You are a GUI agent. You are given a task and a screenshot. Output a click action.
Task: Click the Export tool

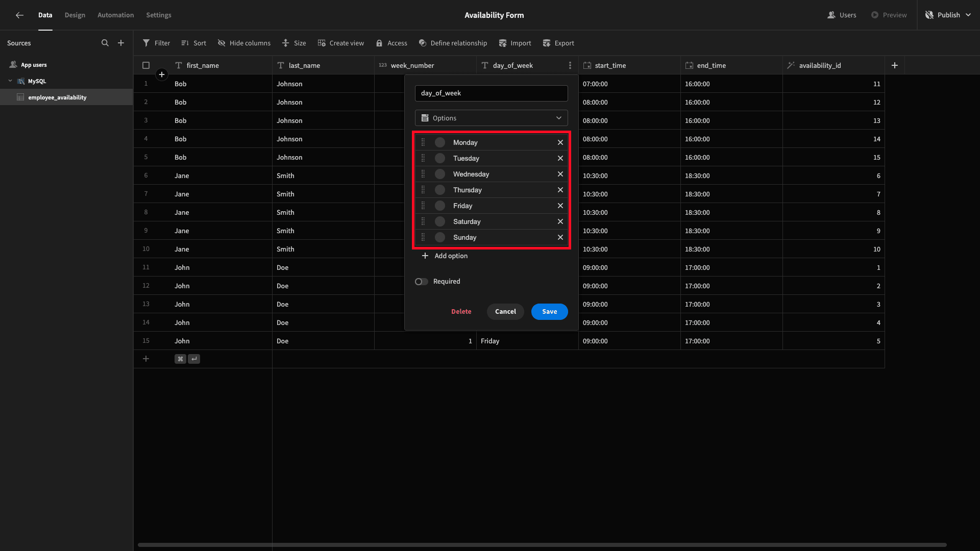click(558, 43)
